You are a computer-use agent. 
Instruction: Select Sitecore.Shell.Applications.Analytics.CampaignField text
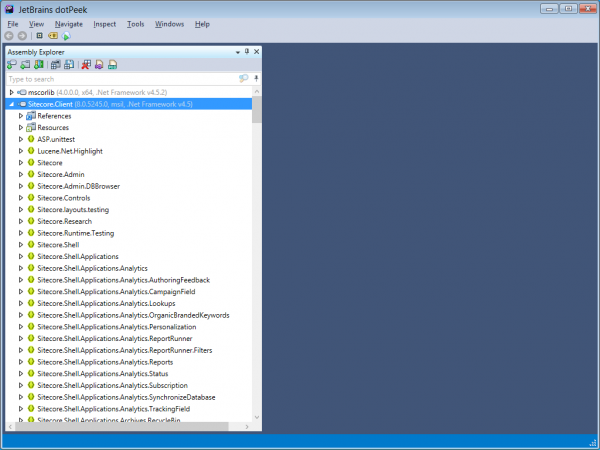tap(116, 292)
